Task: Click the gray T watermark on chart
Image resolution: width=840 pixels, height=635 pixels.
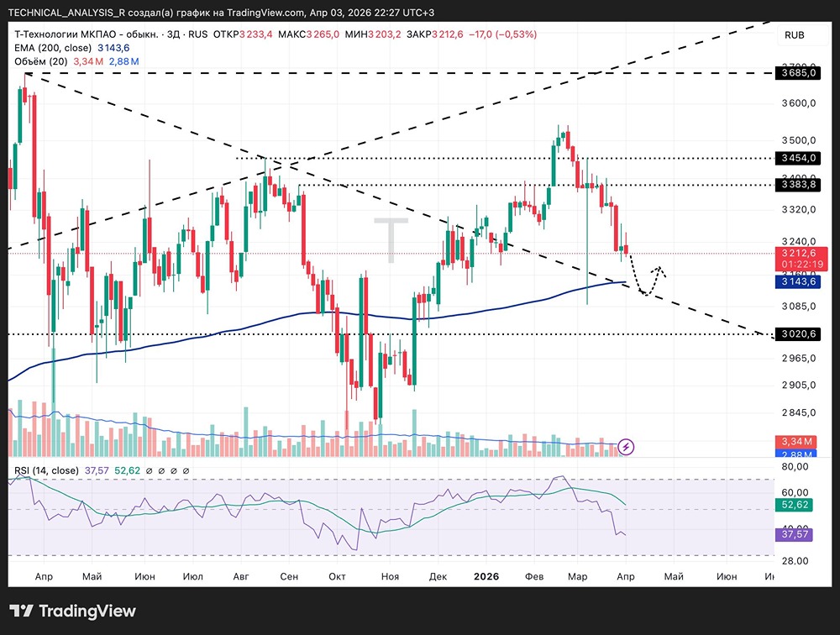Action: pyautogui.click(x=391, y=241)
